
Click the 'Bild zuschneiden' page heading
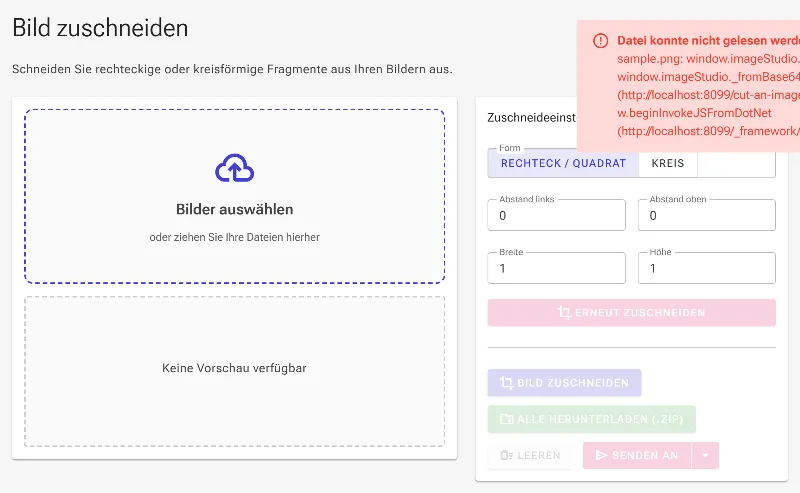coord(100,28)
